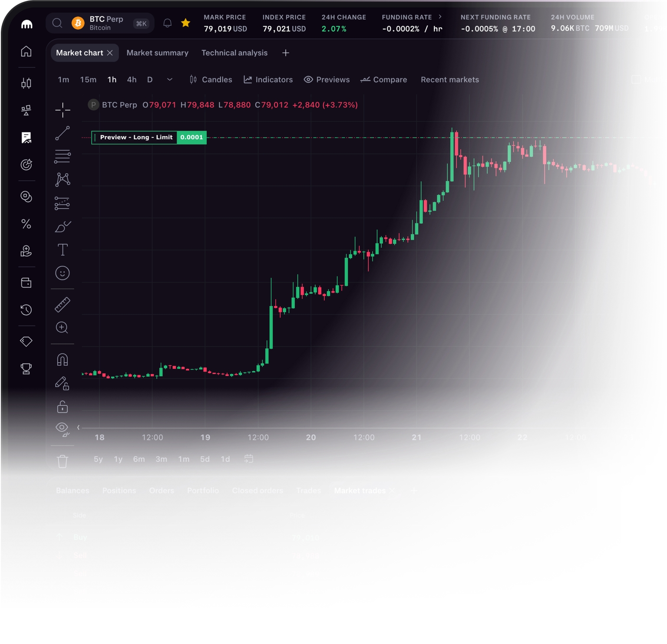This screenshot has height=644, width=667.
Task: Expand more timeframe intervals chevron
Action: point(170,79)
